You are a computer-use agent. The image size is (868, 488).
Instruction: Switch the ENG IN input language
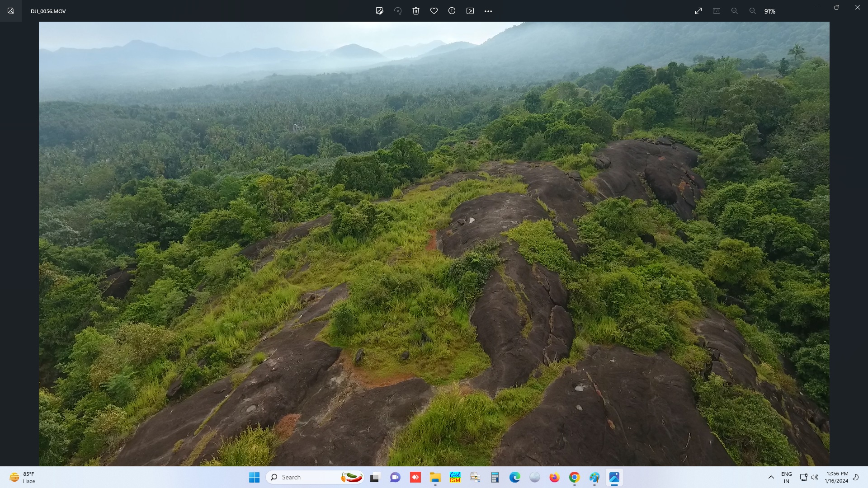click(787, 477)
